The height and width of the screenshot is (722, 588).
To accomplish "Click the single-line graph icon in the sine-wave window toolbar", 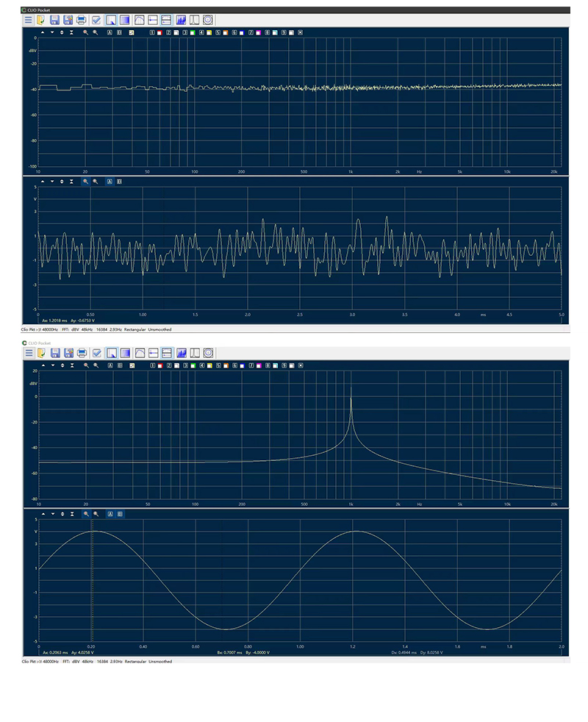I will point(154,353).
